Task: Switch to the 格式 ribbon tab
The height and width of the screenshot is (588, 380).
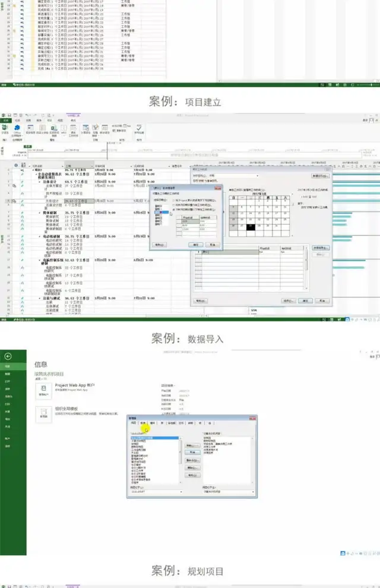Action: (73, 120)
